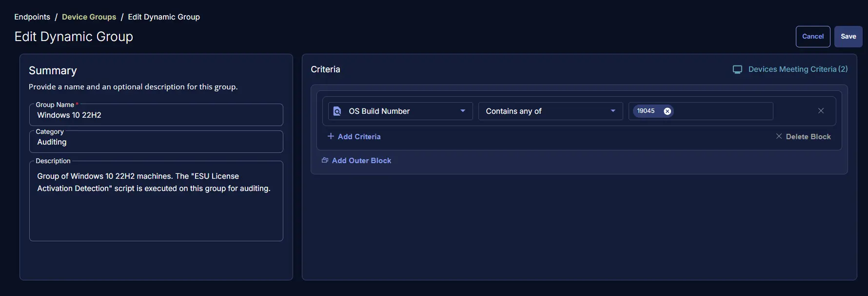Select the 19045 build number chip label
The width and height of the screenshot is (868, 296).
(x=646, y=111)
